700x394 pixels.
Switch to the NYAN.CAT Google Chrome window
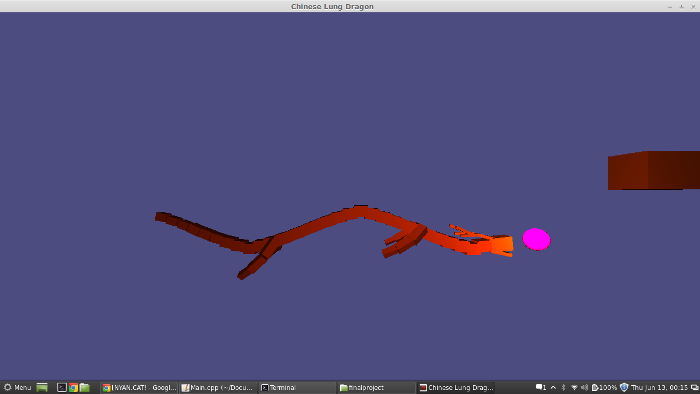pos(139,387)
